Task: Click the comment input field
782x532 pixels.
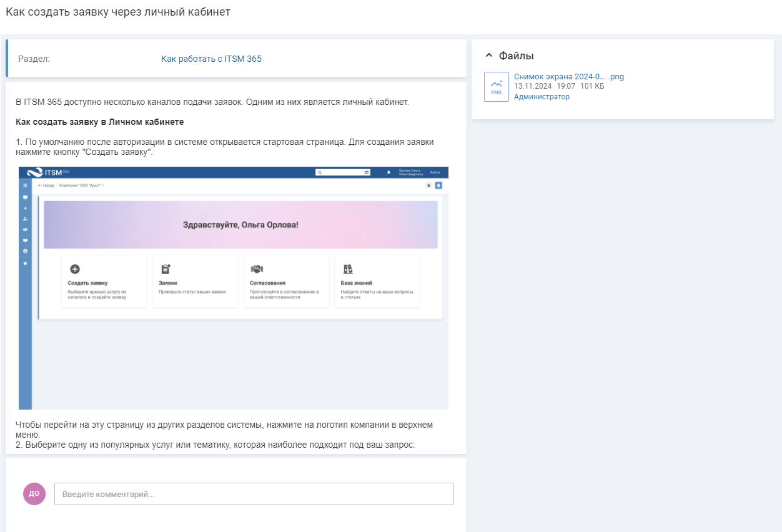Action: tap(254, 494)
